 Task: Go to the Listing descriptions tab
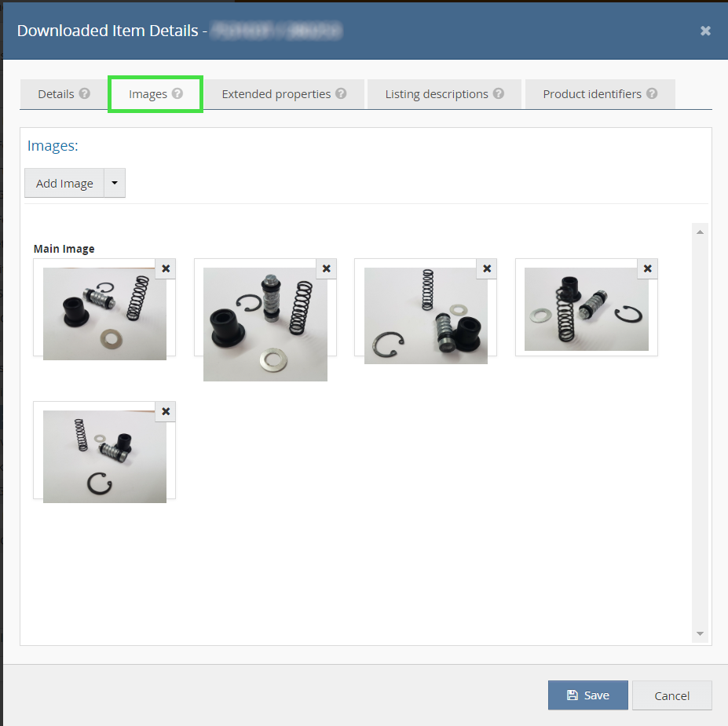pyautogui.click(x=437, y=94)
